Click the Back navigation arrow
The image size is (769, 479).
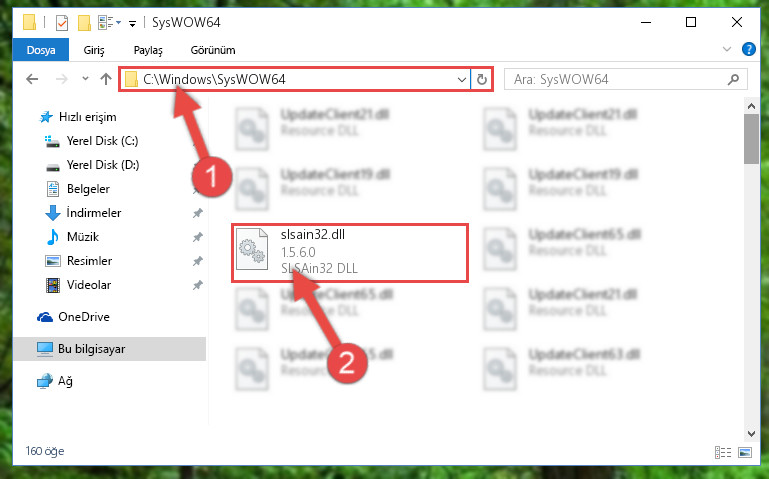tap(32, 79)
